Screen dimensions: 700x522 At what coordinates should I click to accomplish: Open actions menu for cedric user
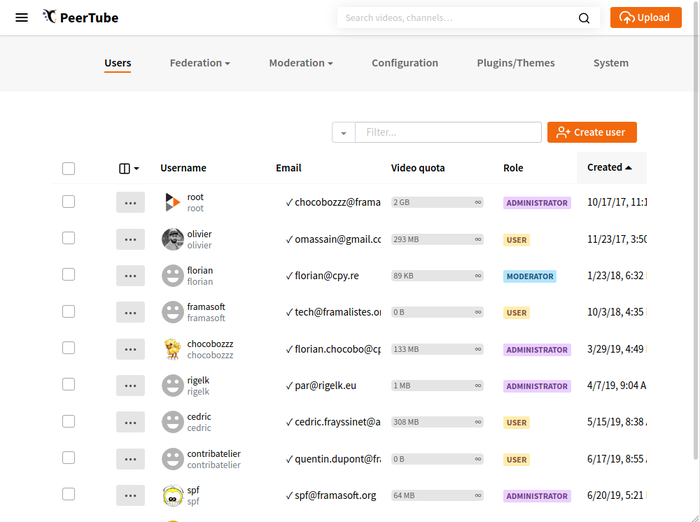(x=130, y=422)
